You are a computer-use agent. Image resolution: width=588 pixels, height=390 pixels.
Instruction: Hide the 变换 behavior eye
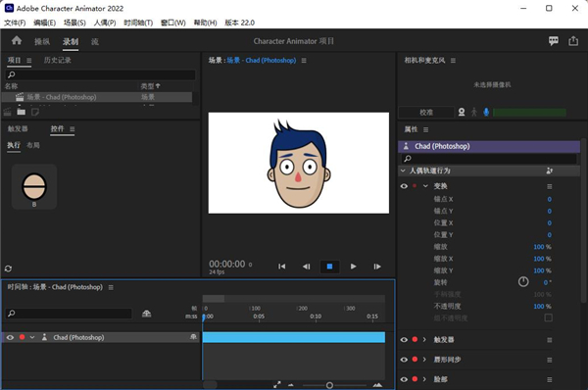(x=404, y=186)
